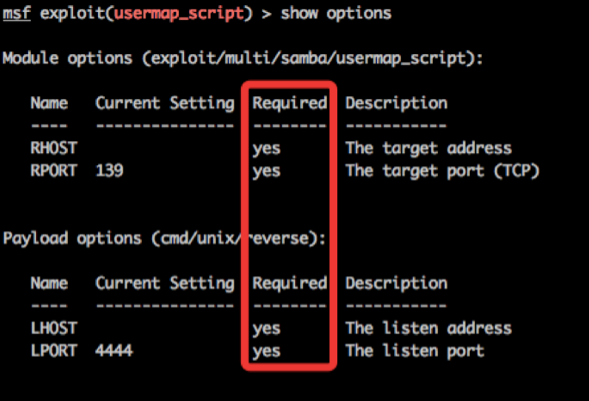
Task: Click the Payload options heading line
Action: coord(165,238)
